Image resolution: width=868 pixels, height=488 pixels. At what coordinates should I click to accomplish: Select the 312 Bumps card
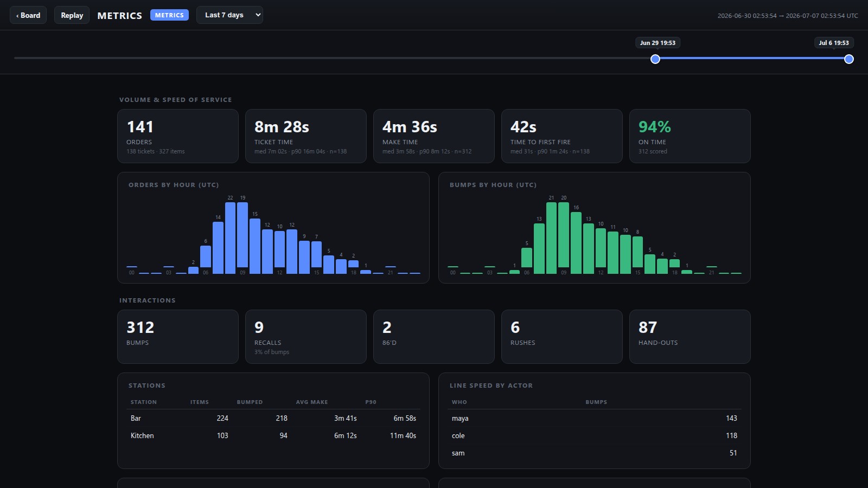point(178,337)
